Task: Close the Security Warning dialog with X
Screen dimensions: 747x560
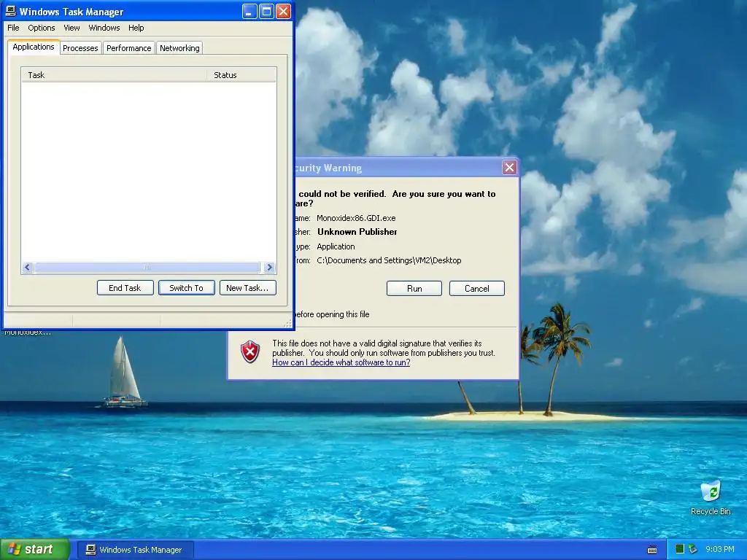Action: point(510,167)
